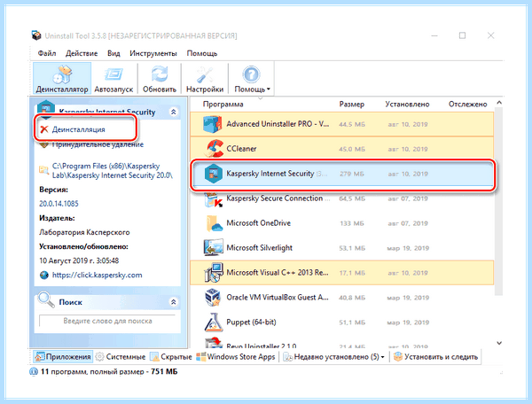The image size is (532, 404).
Task: Focus the search input field
Action: coord(107,321)
